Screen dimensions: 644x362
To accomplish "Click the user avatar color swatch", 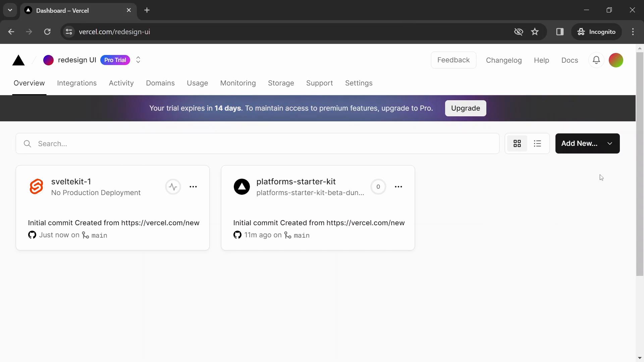I will pyautogui.click(x=616, y=60).
